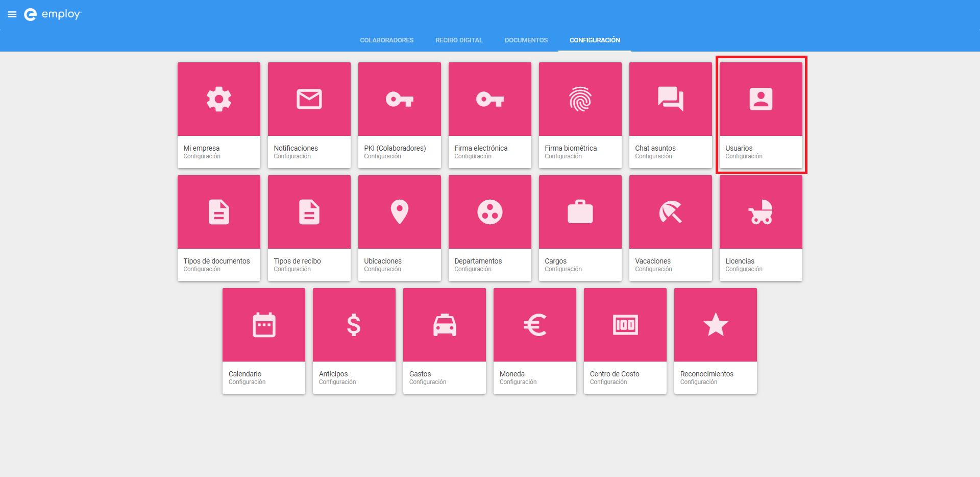Open Mi empresa gear icon

(x=219, y=99)
